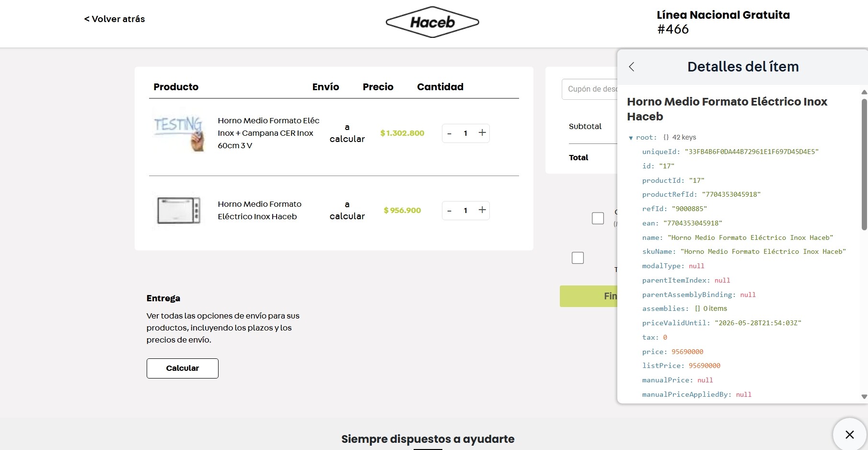Click the Entrega heading
The image size is (868, 450).
pos(163,298)
